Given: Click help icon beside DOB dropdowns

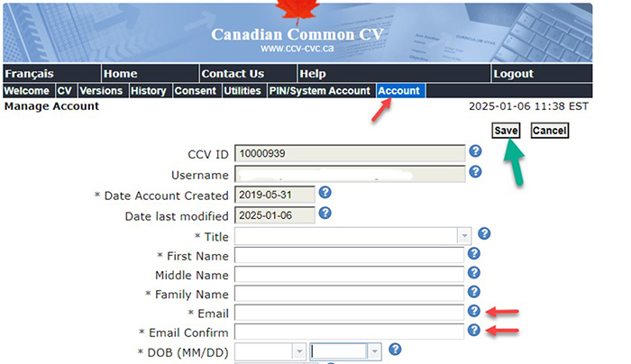Looking at the screenshot, I should pos(395,350).
